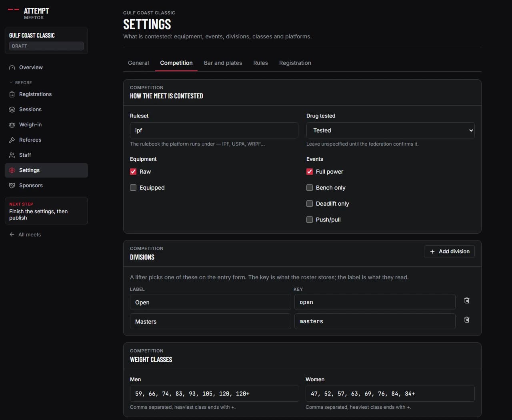The height and width of the screenshot is (420, 512).
Task: Click the Staff people icon
Action: pyautogui.click(x=12, y=155)
